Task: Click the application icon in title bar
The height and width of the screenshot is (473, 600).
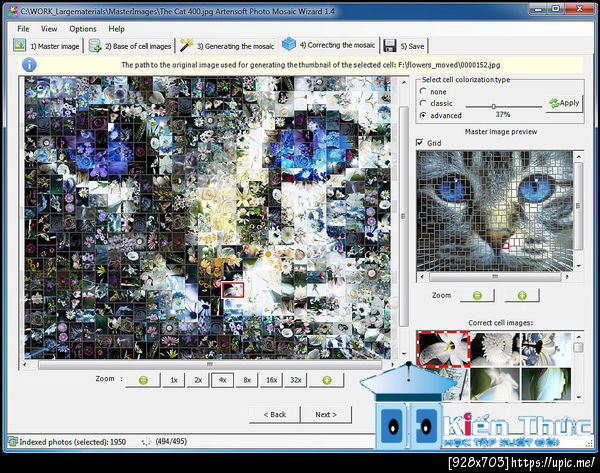Action: click(13, 11)
